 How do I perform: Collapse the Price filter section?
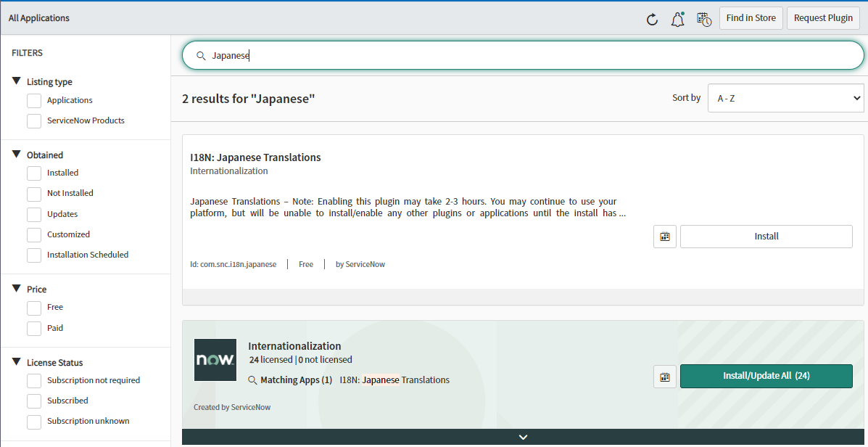pyautogui.click(x=16, y=289)
